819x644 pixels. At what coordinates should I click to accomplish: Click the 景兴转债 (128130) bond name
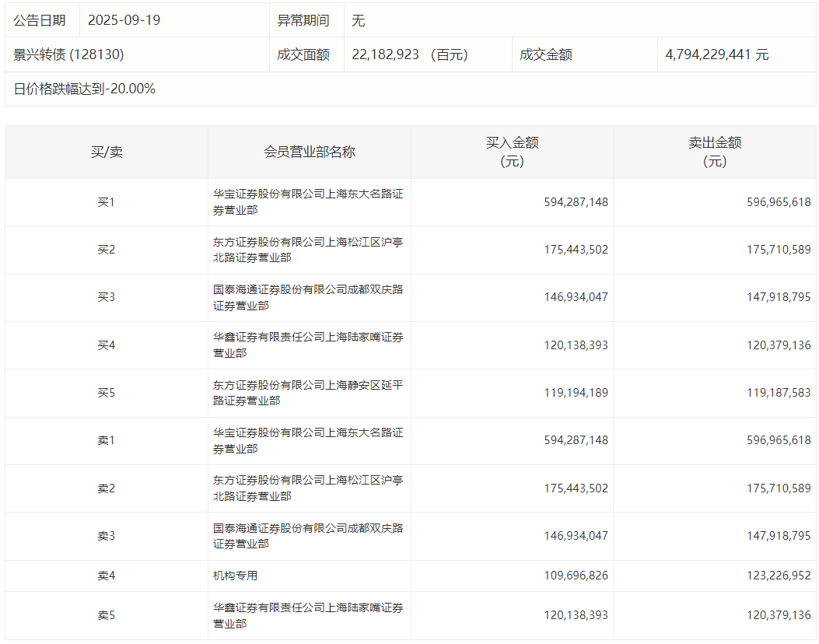69,54
